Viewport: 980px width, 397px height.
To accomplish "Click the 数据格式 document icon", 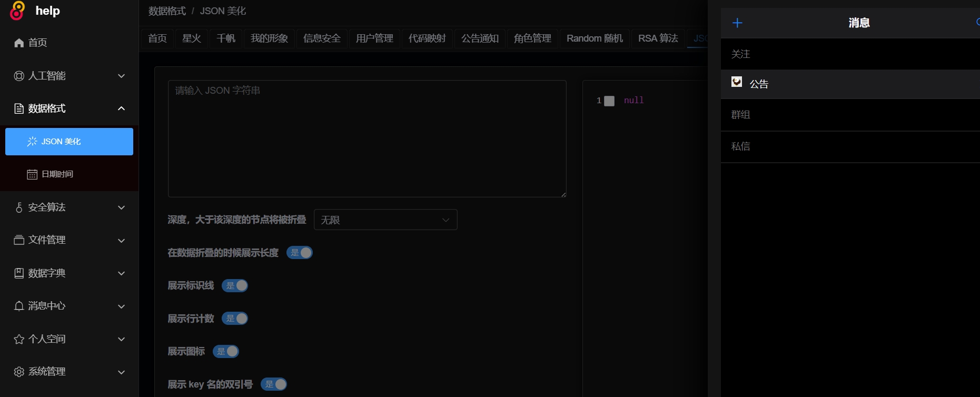I will (x=19, y=108).
